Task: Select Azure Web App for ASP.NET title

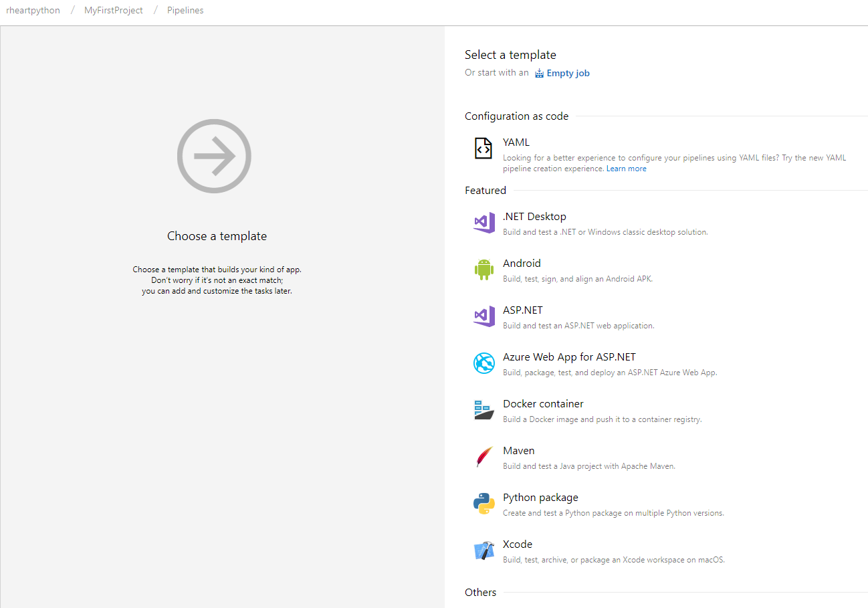Action: [569, 357]
